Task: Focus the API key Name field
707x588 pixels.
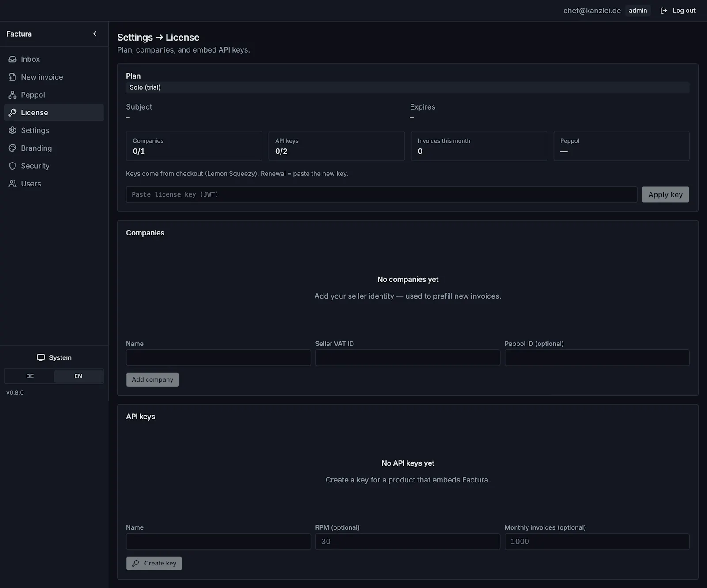Action: click(x=218, y=542)
